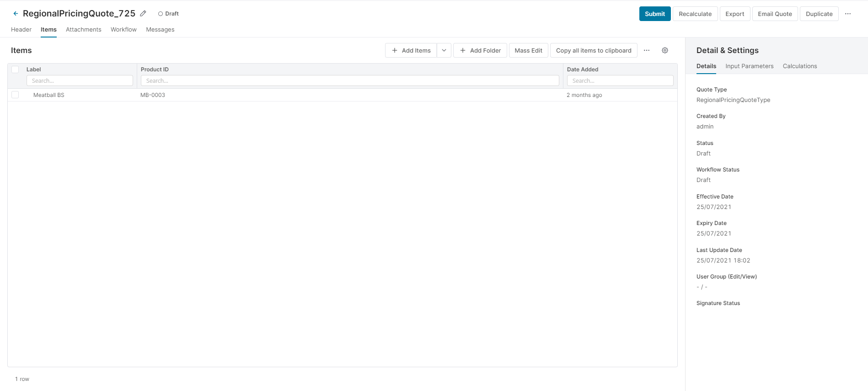
Task: Switch to the Input Parameters tab
Action: [x=749, y=66]
